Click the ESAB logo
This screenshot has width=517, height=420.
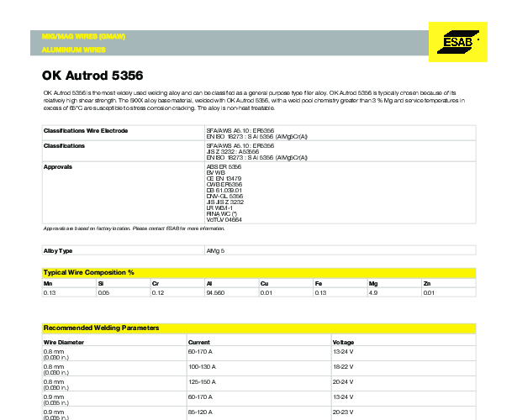click(458, 42)
